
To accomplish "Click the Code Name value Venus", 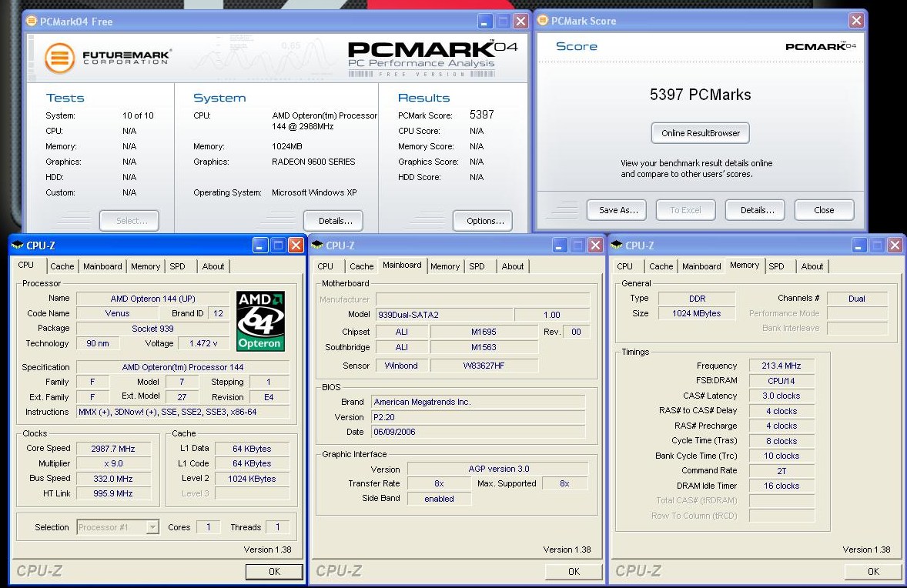I will click(118, 313).
